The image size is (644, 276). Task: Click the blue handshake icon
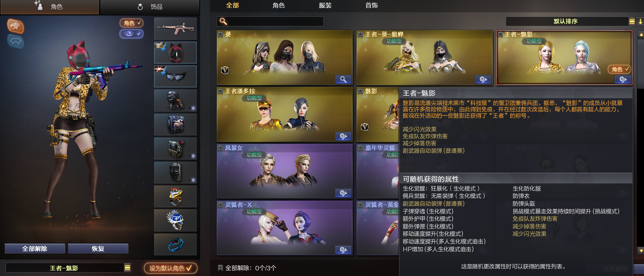pyautogui.click(x=15, y=41)
